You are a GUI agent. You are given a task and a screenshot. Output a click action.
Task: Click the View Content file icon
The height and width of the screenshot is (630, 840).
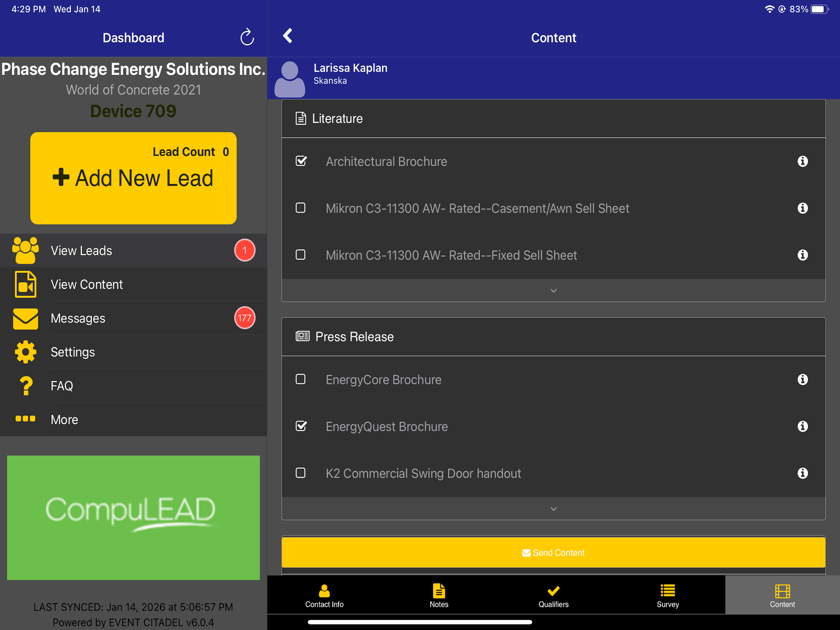point(26,284)
